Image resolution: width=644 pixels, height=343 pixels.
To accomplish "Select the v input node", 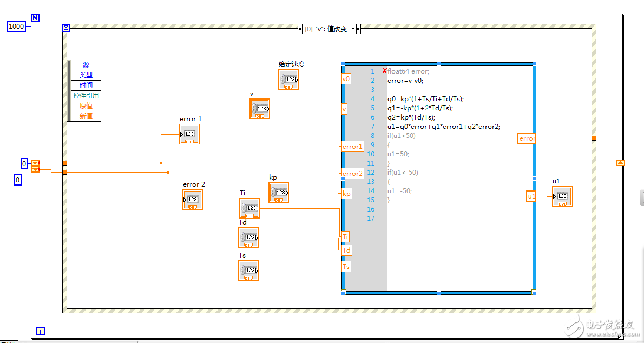I will click(344, 109).
